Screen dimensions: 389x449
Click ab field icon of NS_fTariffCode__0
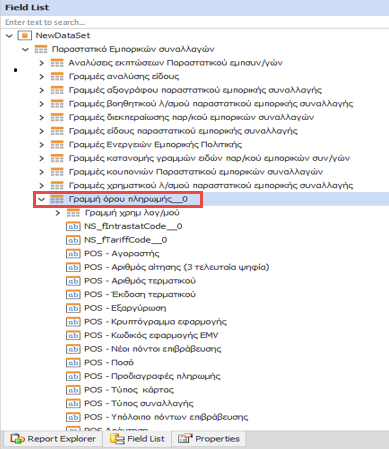pyautogui.click(x=73, y=240)
